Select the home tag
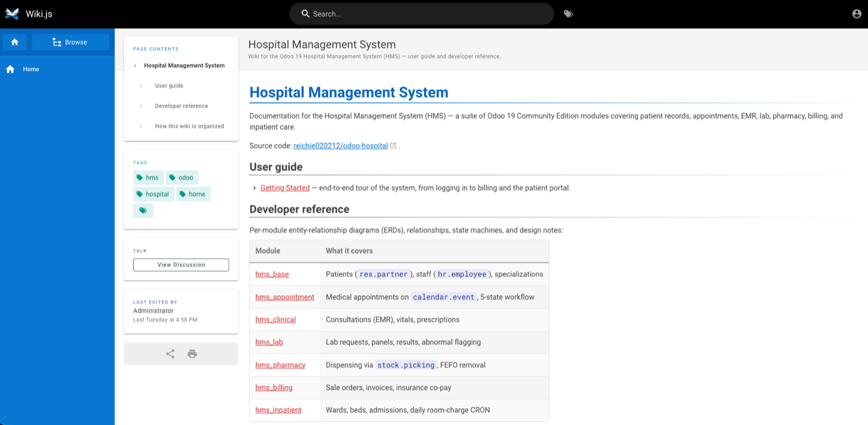 [x=193, y=194]
